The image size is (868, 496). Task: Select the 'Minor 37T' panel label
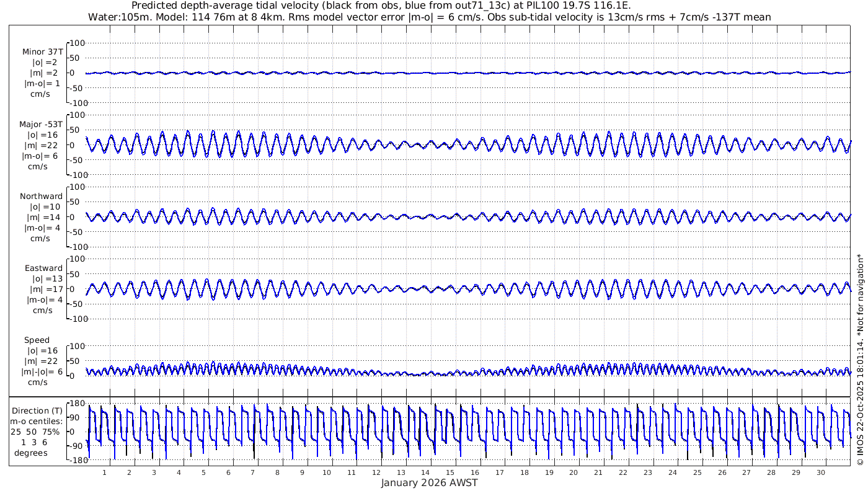pyautogui.click(x=42, y=52)
